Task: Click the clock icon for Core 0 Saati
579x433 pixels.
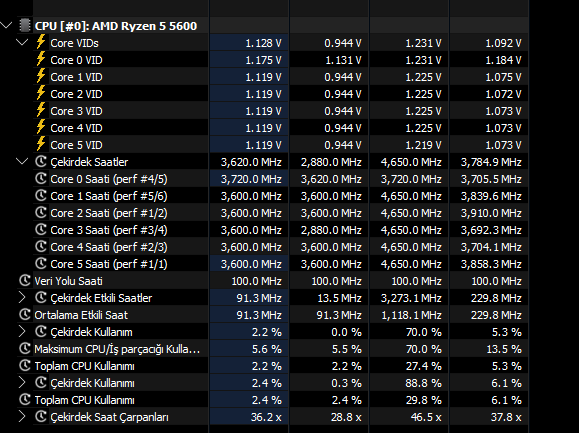Action: 41,178
